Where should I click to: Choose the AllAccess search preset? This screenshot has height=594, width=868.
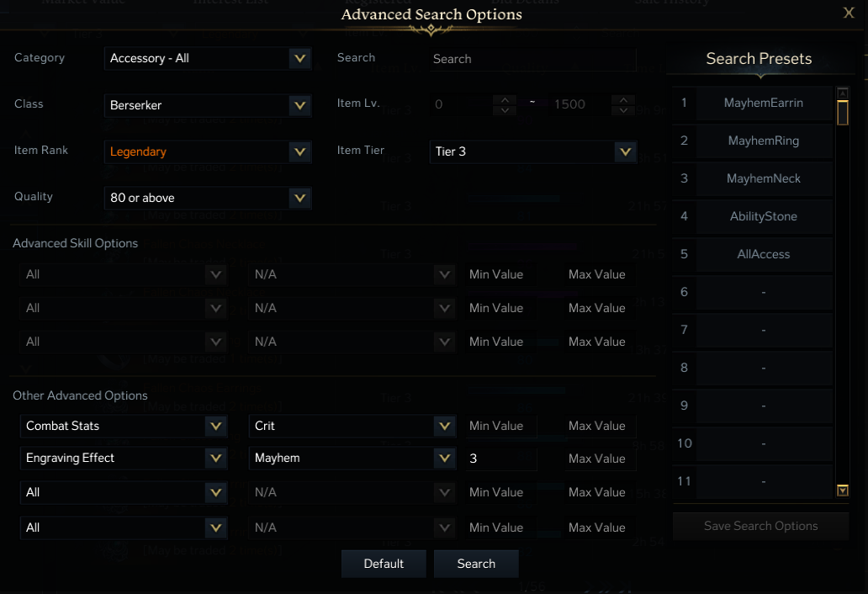pos(763,254)
